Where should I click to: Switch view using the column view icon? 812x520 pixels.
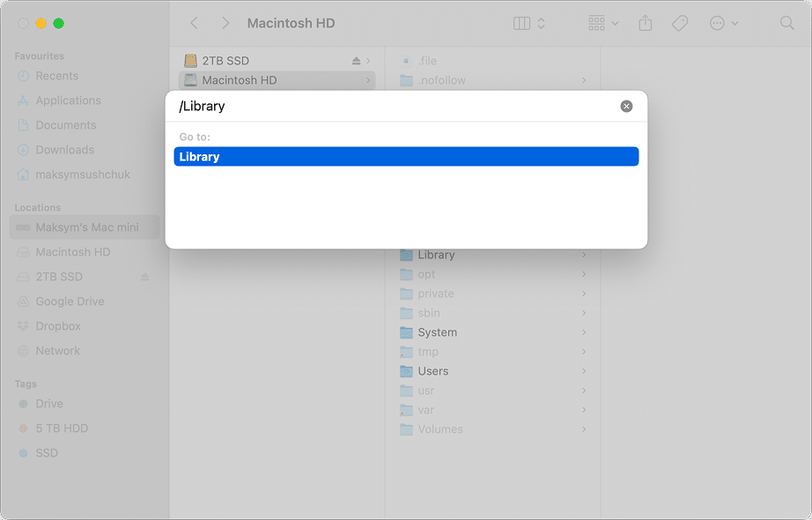[521, 23]
